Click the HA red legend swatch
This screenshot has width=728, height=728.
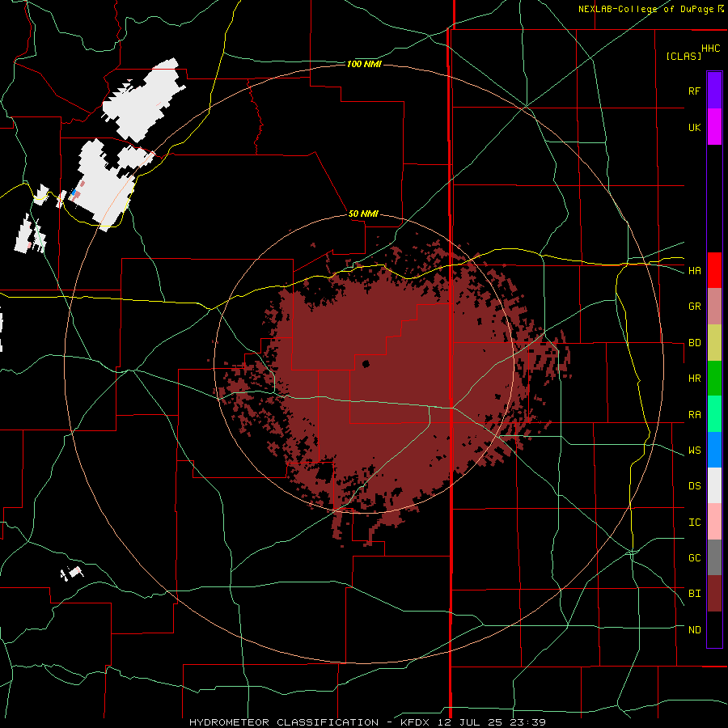[714, 270]
